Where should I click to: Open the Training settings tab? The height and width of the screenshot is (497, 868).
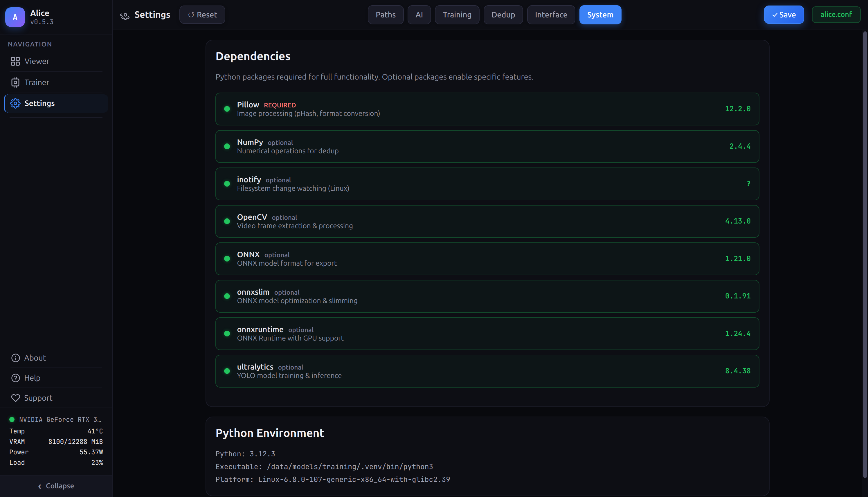coord(457,15)
